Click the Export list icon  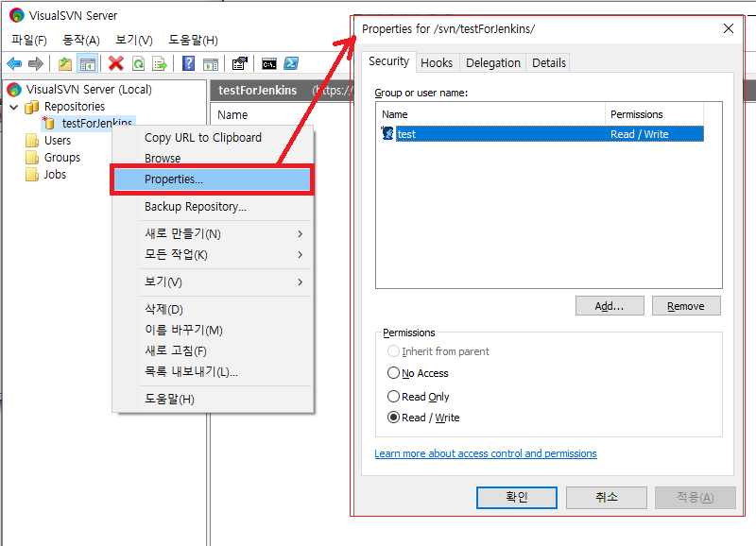160,63
